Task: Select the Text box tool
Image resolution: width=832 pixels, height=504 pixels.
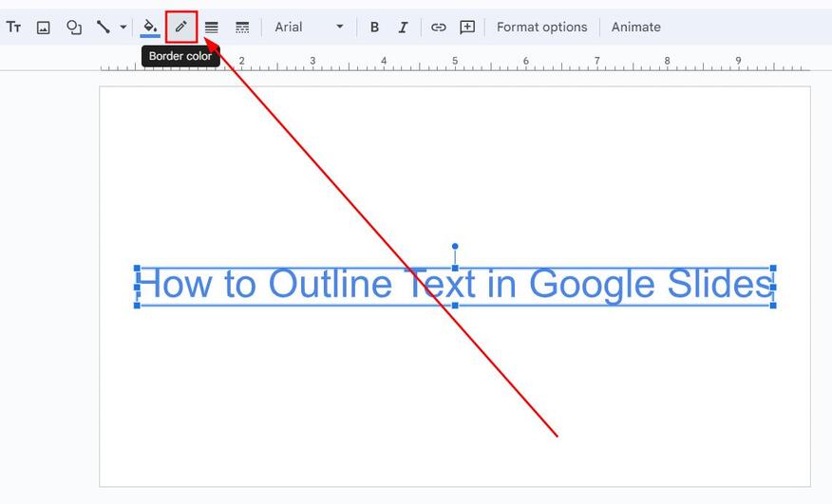Action: pos(14,28)
